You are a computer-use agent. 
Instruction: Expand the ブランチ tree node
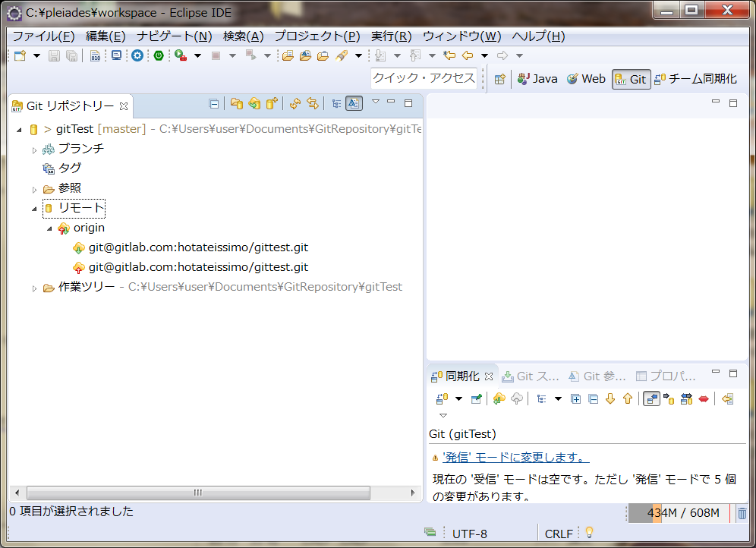click(34, 150)
